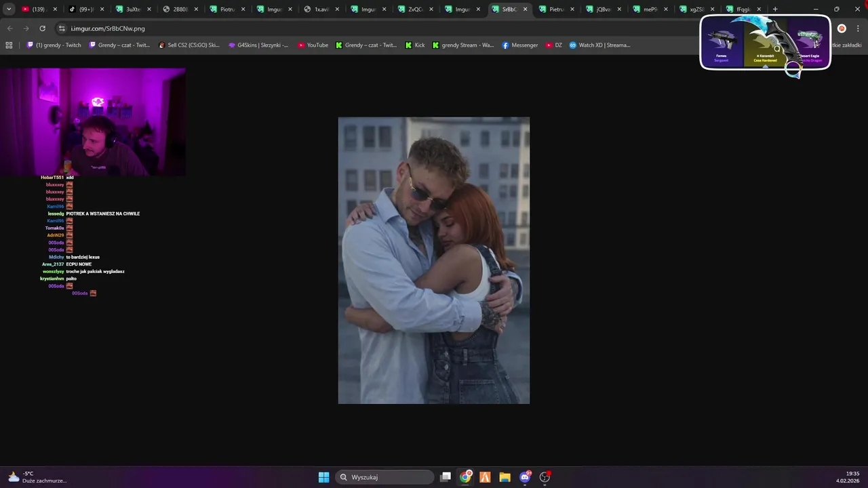This screenshot has height=488, width=868.
Task: Switch to the TikTok (99+) tab
Action: (x=86, y=9)
